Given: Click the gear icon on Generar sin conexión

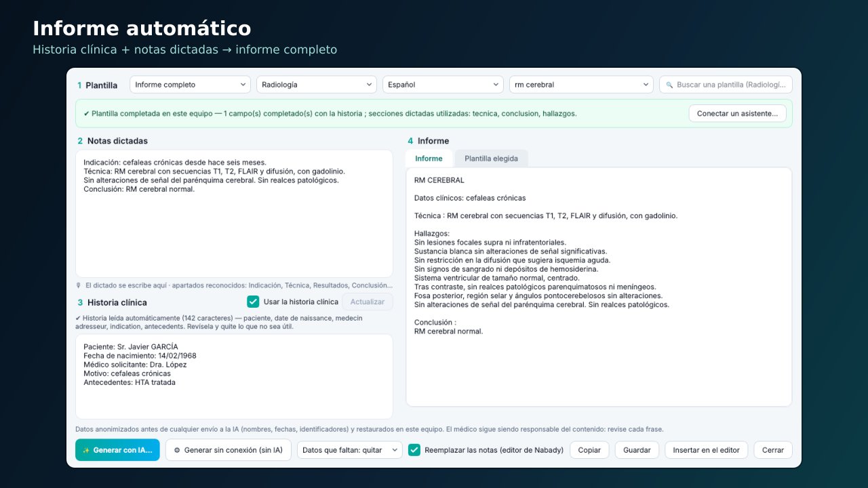Looking at the screenshot, I should (178, 450).
